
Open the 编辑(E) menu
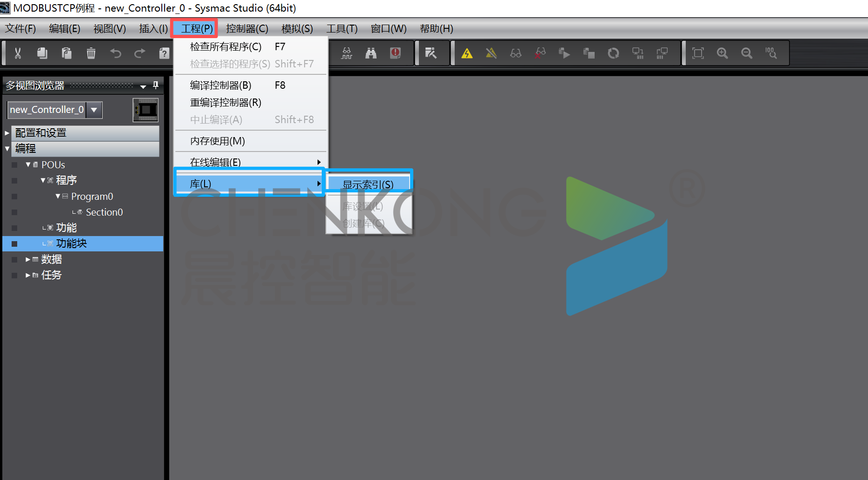(x=65, y=29)
